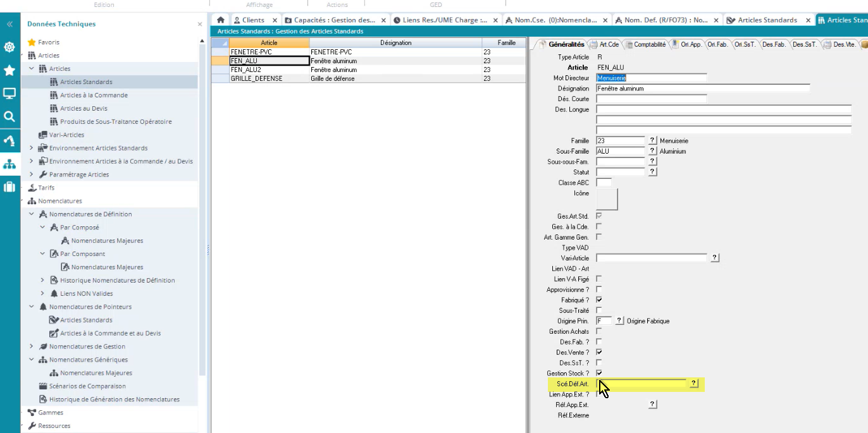
Task: Collapse sidebar with double chevron icon
Action: pyautogui.click(x=9, y=24)
